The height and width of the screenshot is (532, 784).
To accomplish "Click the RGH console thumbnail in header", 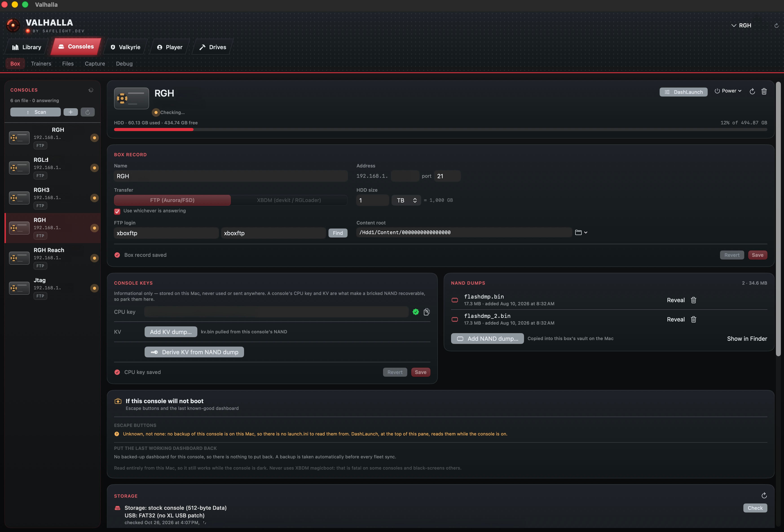I will click(131, 99).
